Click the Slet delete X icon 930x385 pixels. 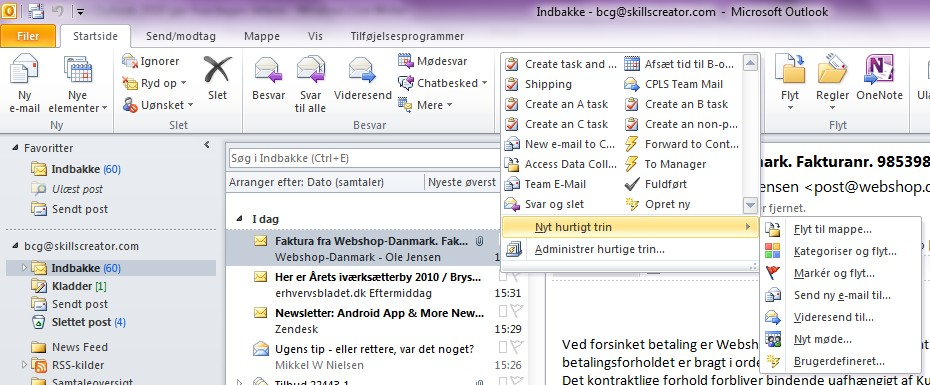pyautogui.click(x=218, y=70)
